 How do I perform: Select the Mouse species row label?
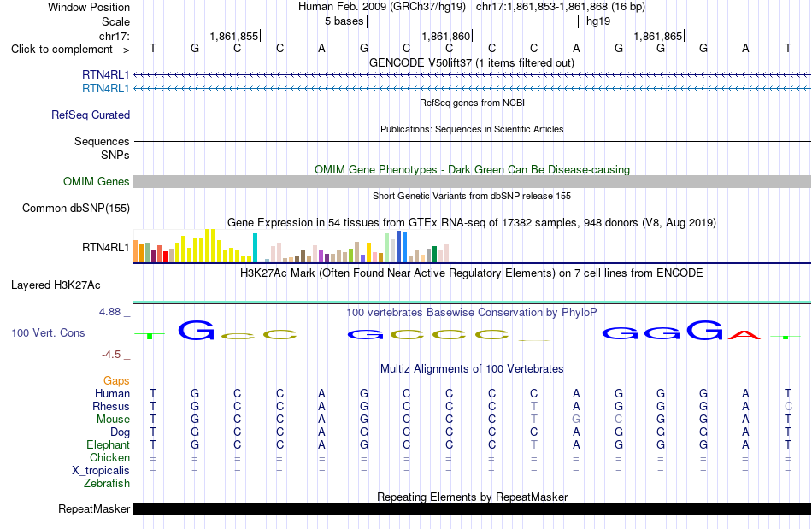[113, 420]
